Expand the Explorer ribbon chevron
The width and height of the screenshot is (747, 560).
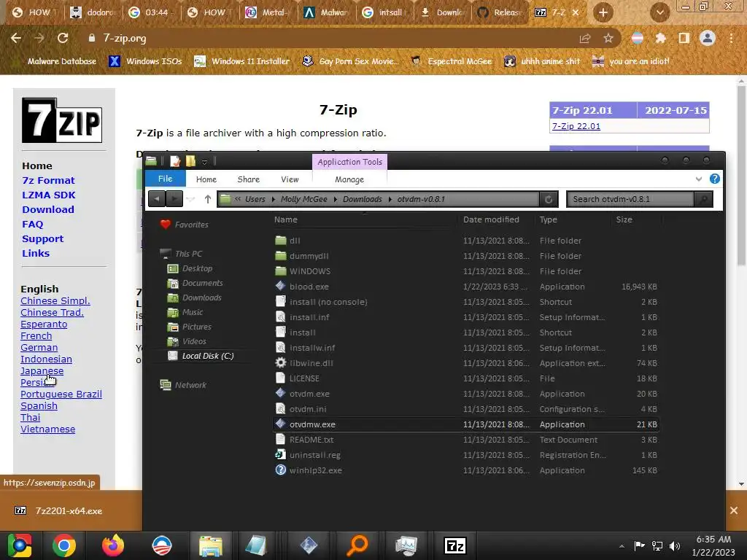coord(698,179)
